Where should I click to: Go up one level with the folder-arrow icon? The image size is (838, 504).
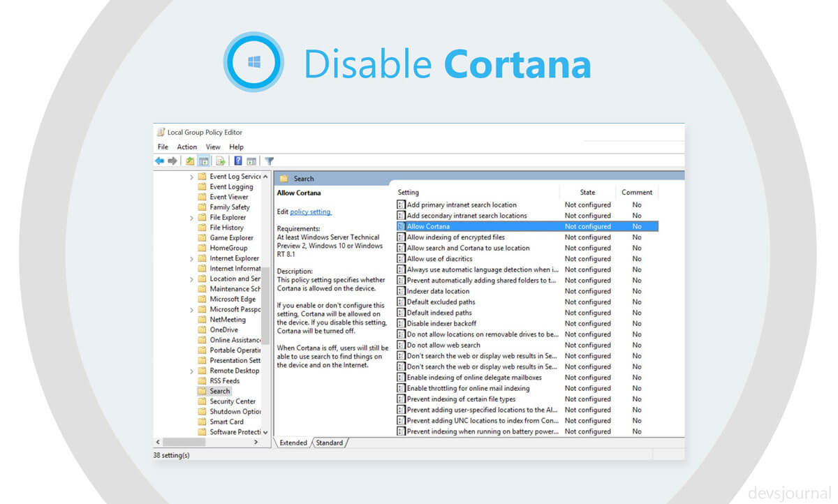190,161
